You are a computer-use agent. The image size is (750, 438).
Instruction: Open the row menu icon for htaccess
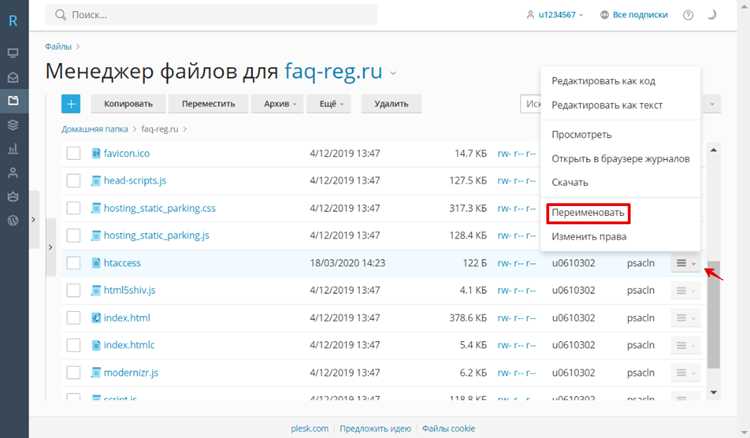(685, 263)
